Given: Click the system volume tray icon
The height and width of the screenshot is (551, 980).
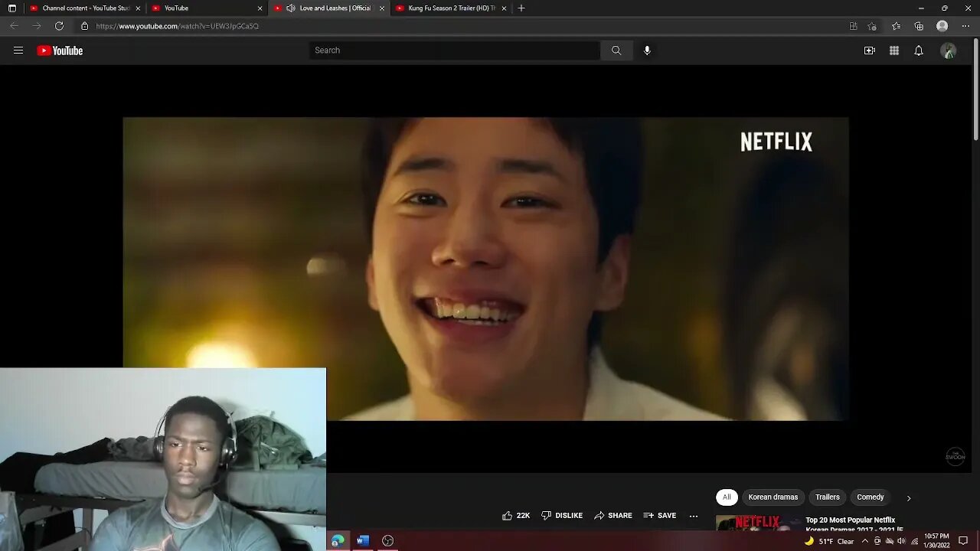Looking at the screenshot, I should coord(901,541).
